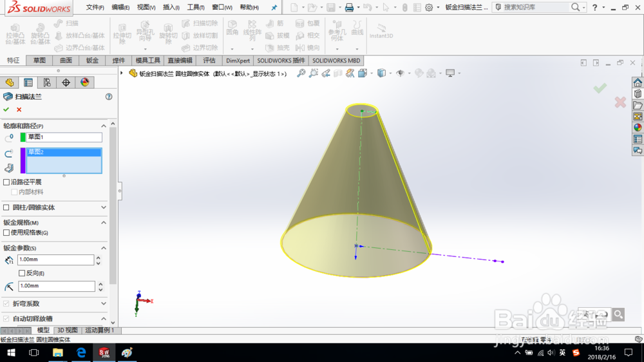Open DimXpertManager tab icon
Viewport: 644px width, 362px height.
(x=66, y=82)
